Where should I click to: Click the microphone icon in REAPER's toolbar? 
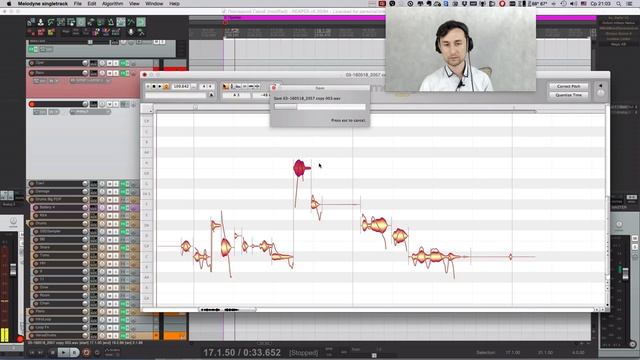(131, 32)
